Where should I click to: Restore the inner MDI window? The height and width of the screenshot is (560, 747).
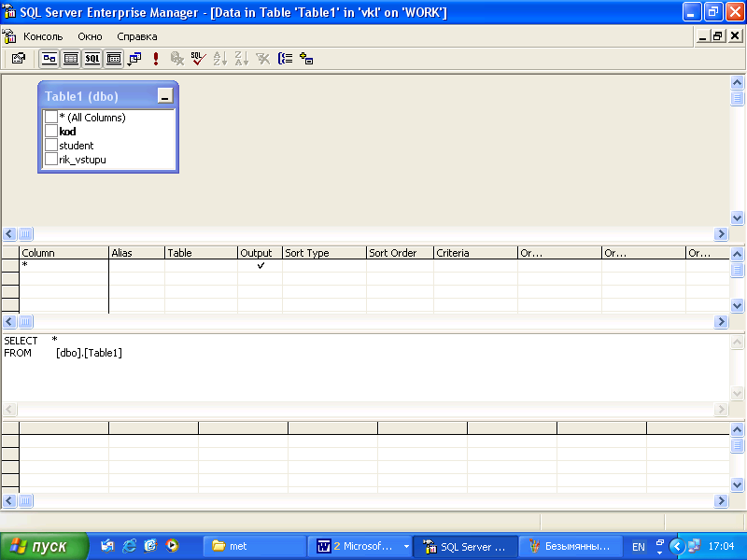pos(718,35)
